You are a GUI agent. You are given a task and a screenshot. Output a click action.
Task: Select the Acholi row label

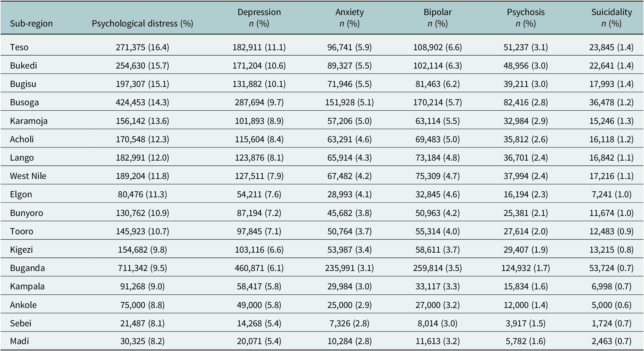22,139
